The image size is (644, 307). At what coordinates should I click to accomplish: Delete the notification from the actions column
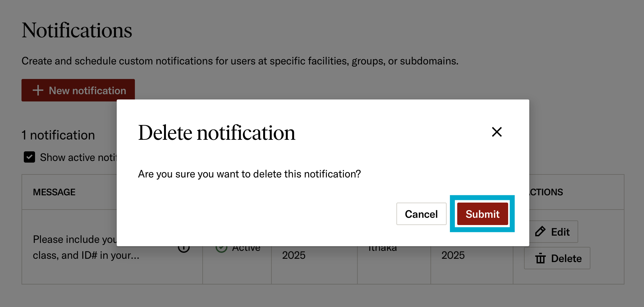557,258
